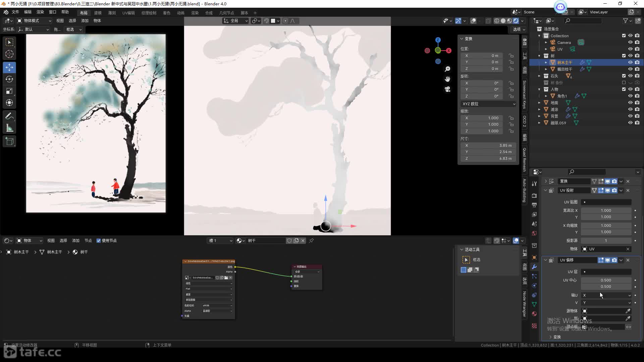
Task: Open the View Layer properties tab
Action: click(x=534, y=214)
